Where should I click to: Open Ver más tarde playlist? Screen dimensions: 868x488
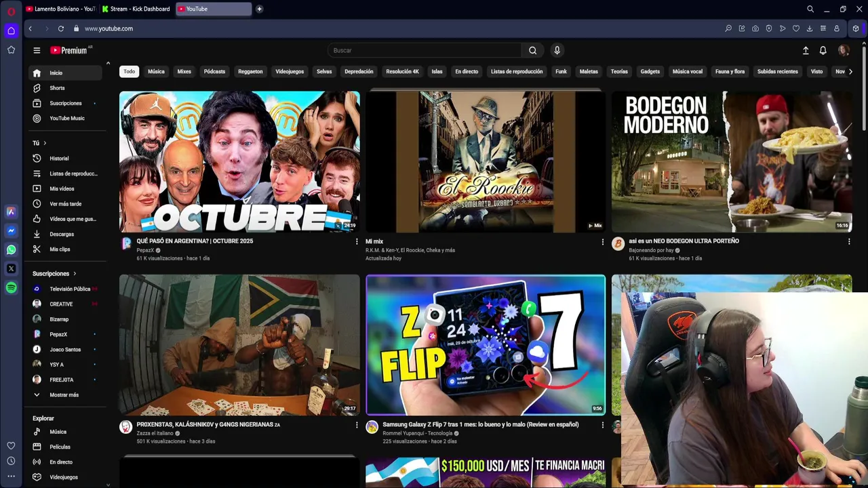(x=66, y=204)
